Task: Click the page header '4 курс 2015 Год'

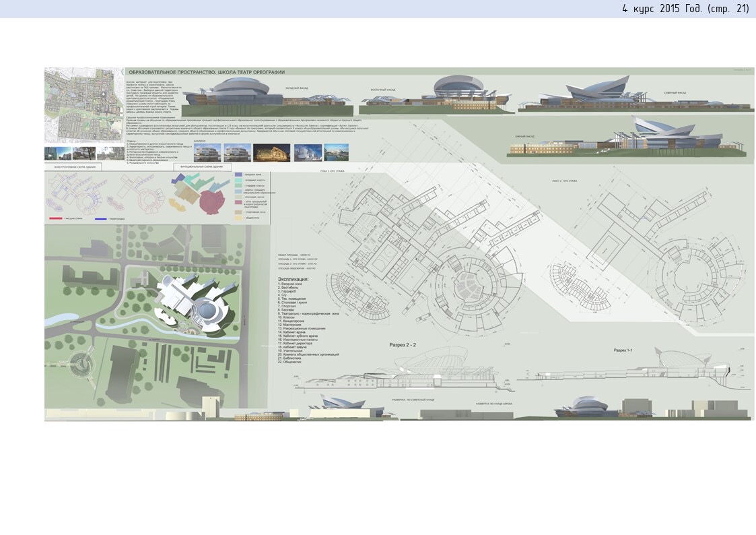Action: pyautogui.click(x=685, y=9)
